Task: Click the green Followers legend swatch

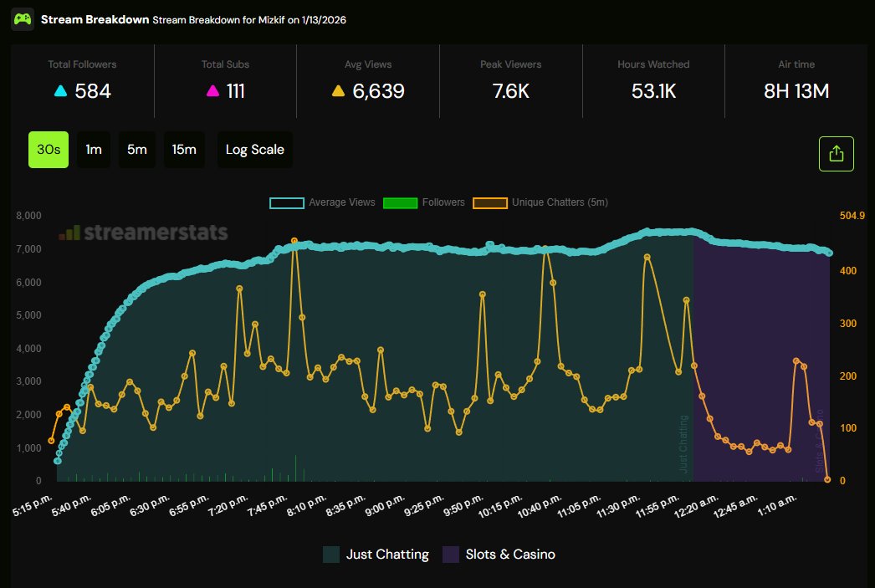Action: coord(400,203)
